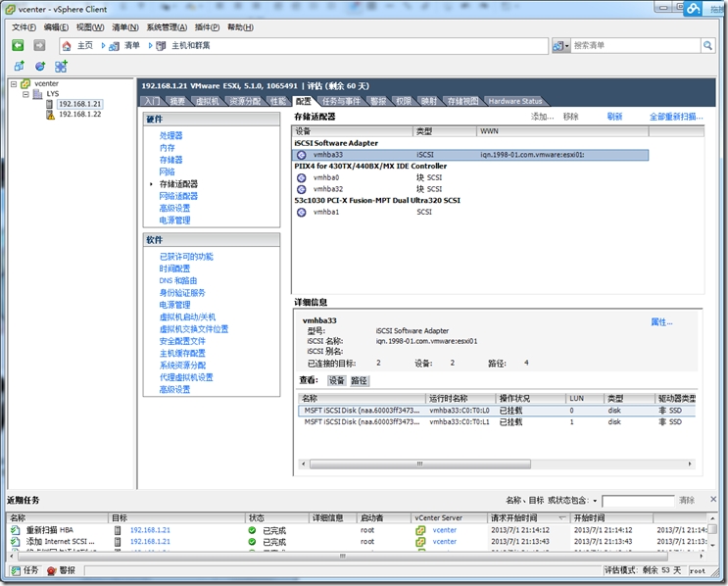Open the 属性 link for vmhba33

coord(661,321)
